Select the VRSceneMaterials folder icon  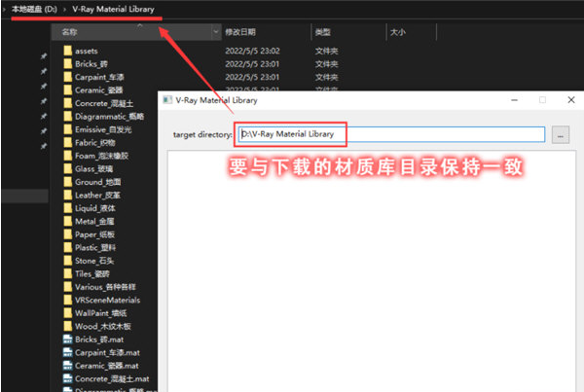pyautogui.click(x=68, y=300)
